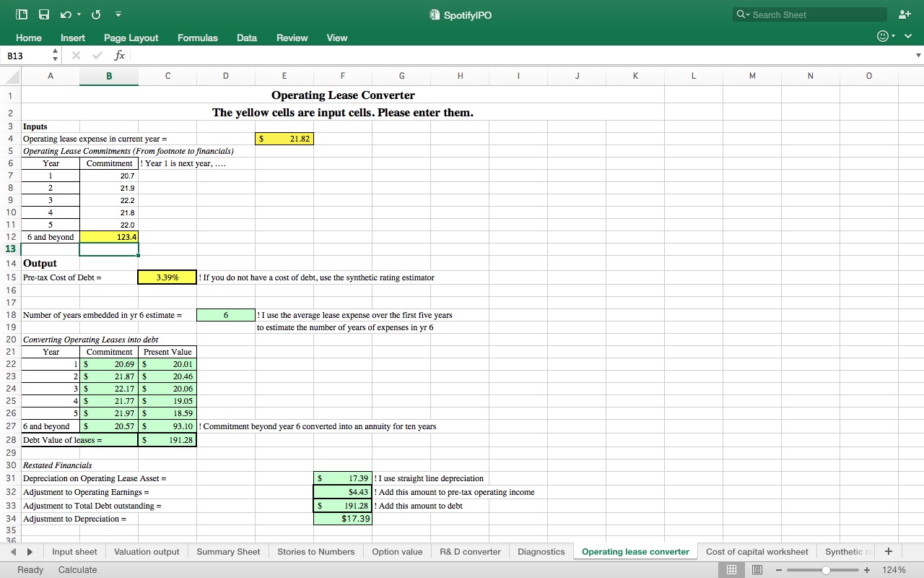Confirm cell entry with the checkmark
The image size is (924, 578).
point(97,55)
